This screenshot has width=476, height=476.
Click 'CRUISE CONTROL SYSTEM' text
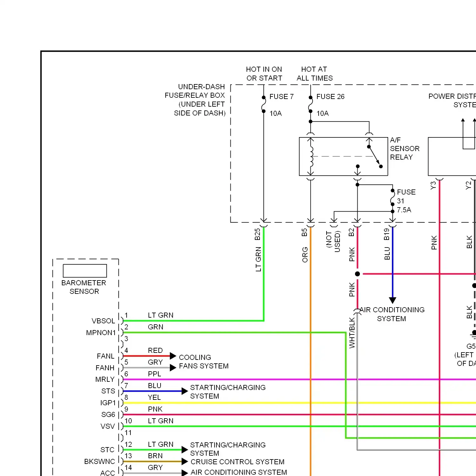tap(238, 462)
